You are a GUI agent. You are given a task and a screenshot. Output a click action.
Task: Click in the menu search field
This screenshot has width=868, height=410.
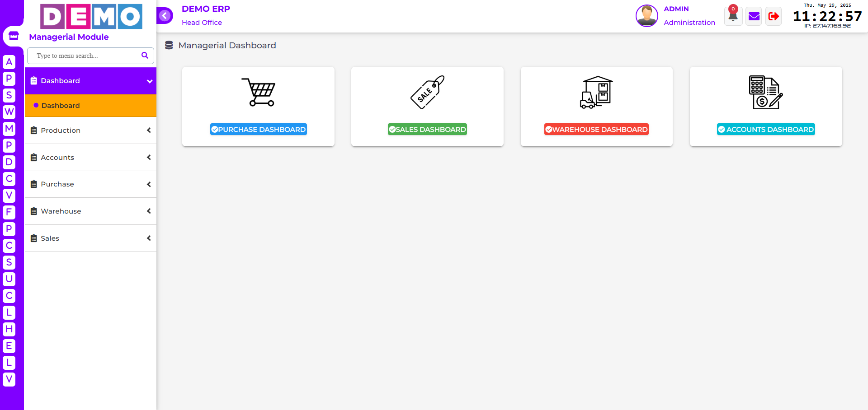click(x=86, y=56)
